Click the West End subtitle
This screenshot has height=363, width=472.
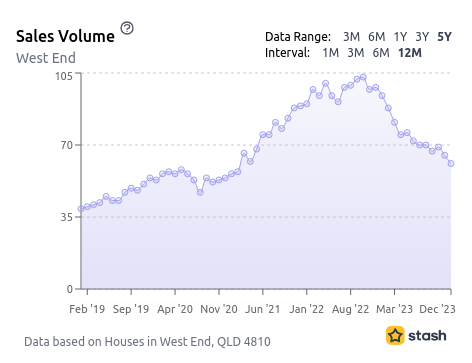(x=46, y=58)
